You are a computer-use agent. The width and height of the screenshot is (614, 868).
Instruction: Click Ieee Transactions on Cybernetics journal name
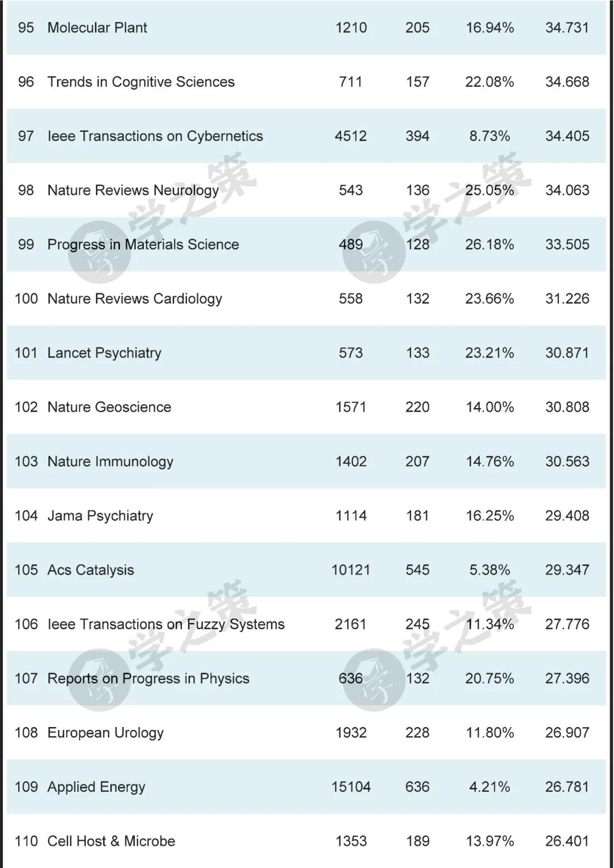(155, 136)
